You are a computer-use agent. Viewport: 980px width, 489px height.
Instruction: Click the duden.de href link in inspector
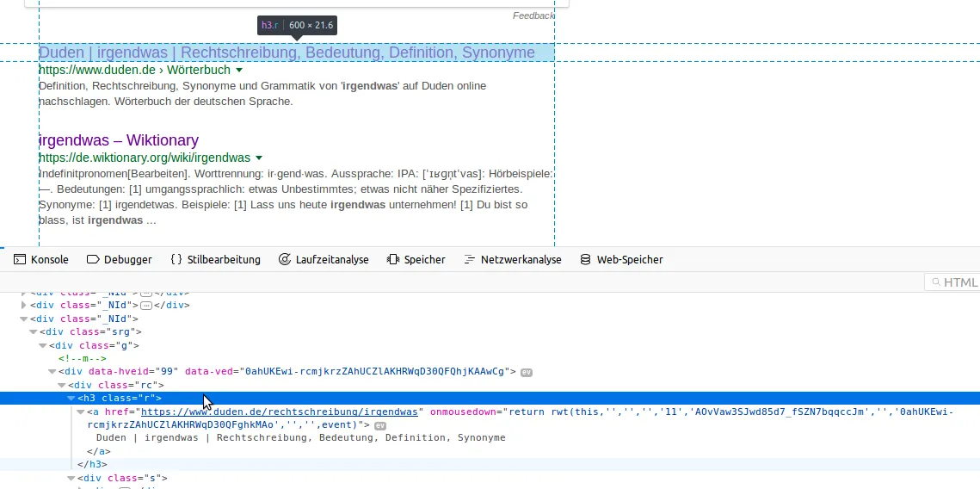click(x=280, y=412)
